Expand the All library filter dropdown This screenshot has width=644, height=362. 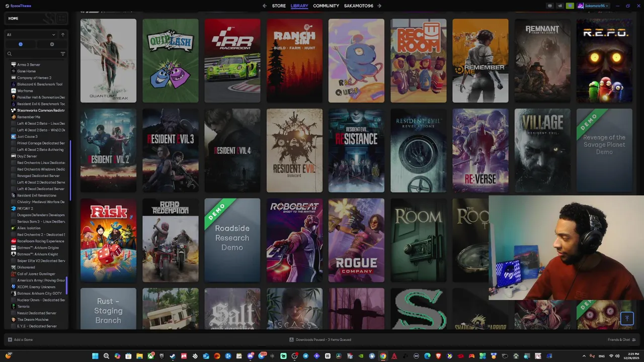tap(31, 35)
